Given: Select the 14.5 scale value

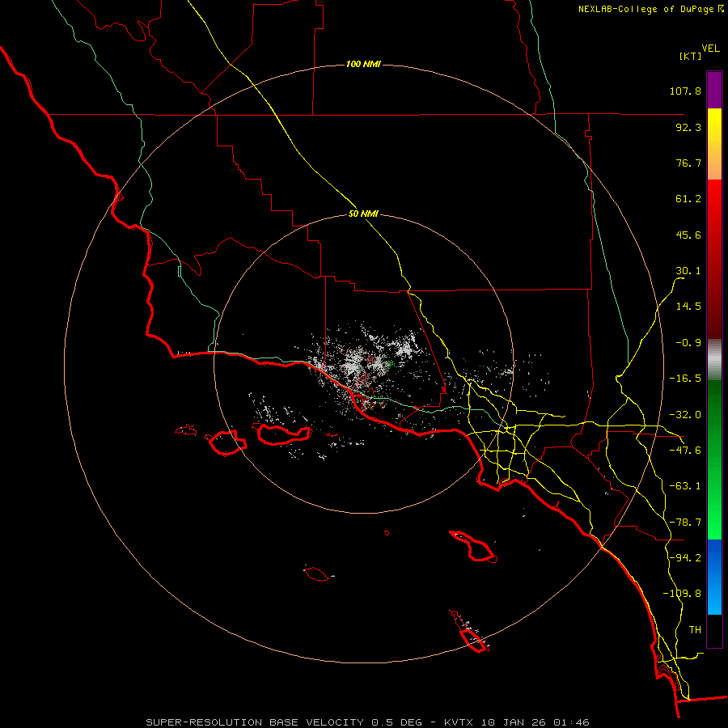Looking at the screenshot, I should 688,307.
